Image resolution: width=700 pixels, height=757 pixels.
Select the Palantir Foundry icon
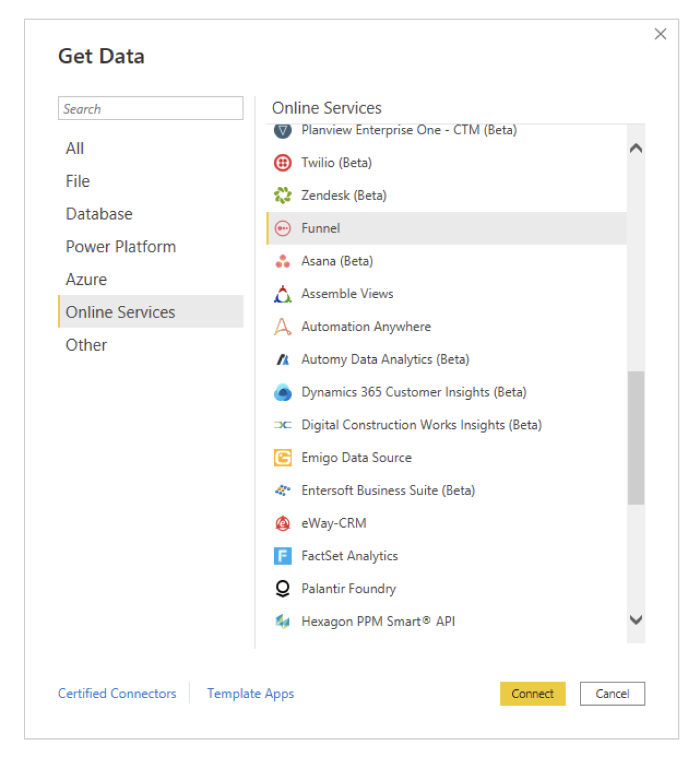point(282,588)
